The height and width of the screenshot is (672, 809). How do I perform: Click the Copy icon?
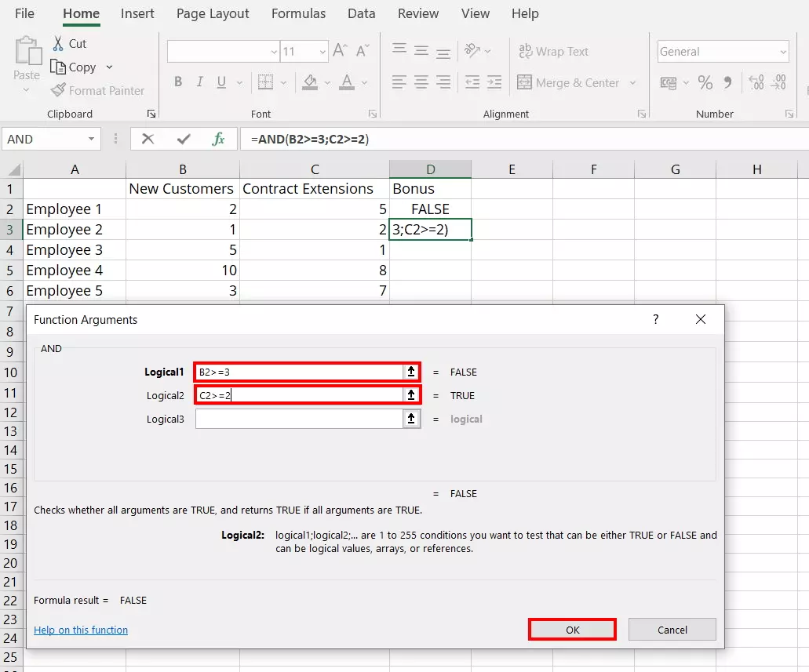click(58, 67)
